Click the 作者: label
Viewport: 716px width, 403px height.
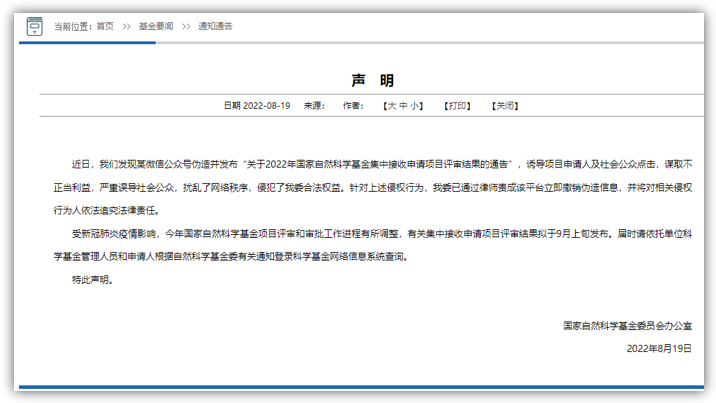tap(353, 106)
